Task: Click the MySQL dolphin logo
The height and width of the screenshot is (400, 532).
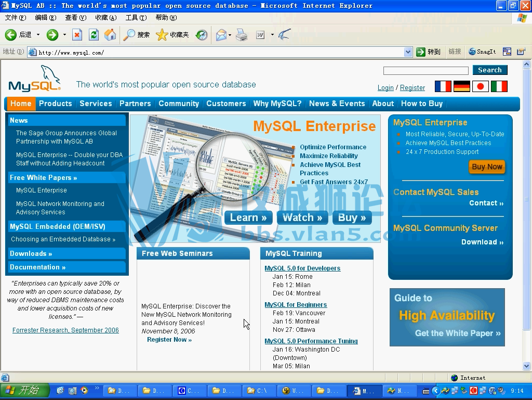Action: tap(35, 79)
